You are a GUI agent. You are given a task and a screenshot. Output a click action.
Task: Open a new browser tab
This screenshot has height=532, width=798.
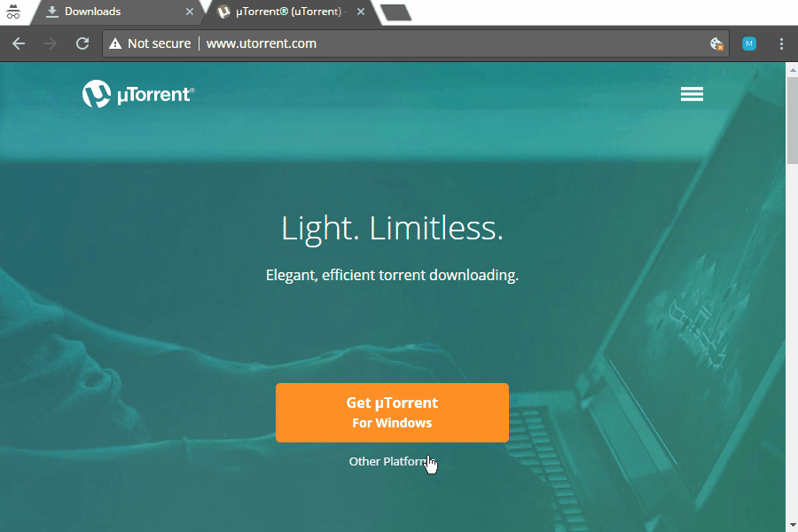396,12
